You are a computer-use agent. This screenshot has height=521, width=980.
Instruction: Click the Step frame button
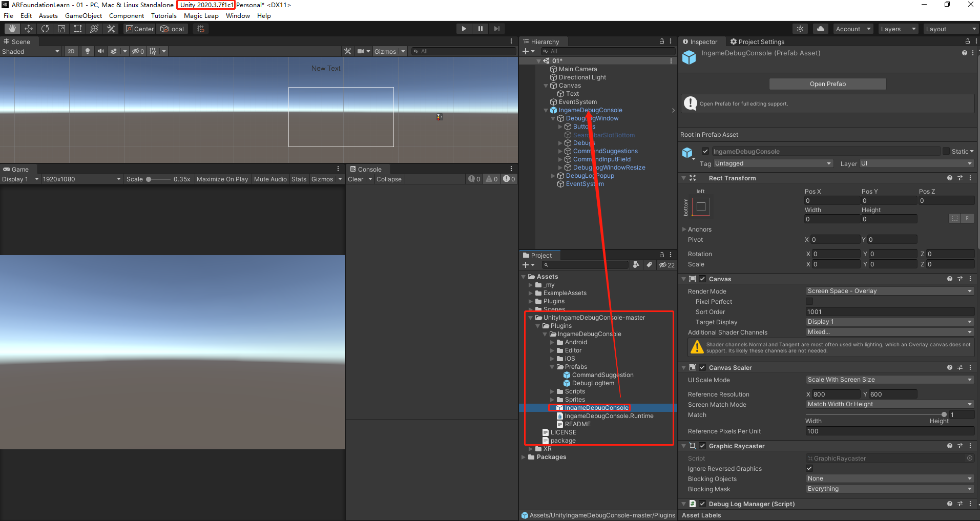[496, 28]
